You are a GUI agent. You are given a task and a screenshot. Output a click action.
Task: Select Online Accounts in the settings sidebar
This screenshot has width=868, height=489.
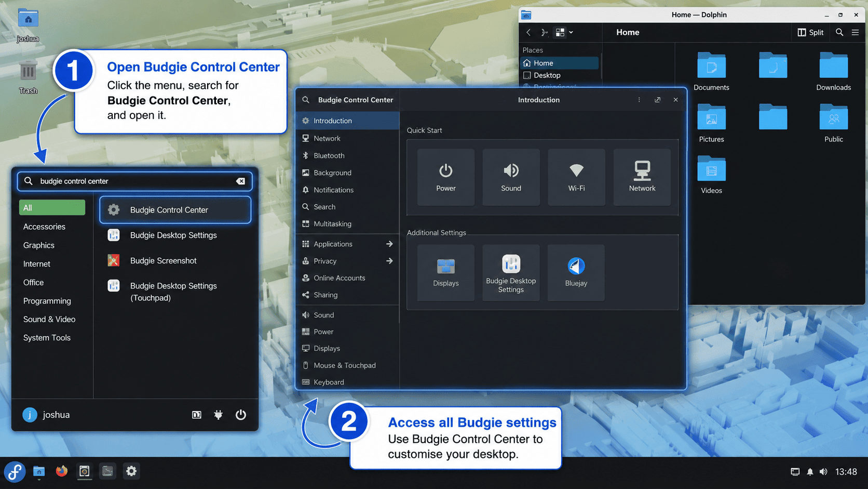348,278
